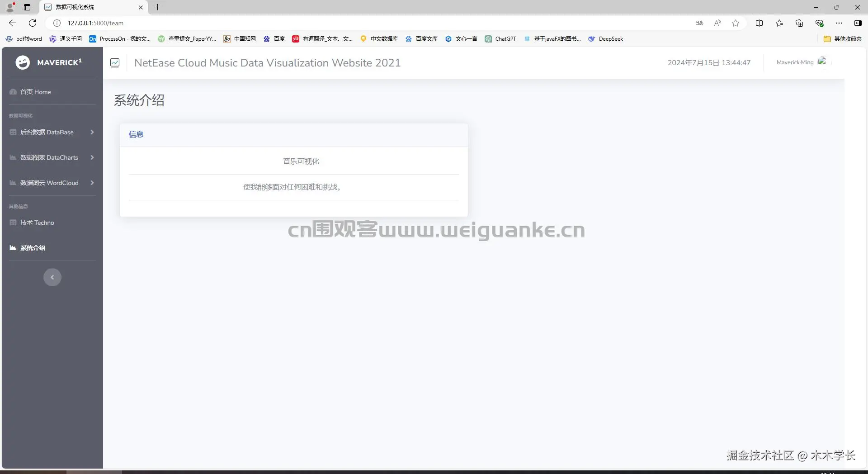Click the 使我能够面对任何困难和挑战 text
The height and width of the screenshot is (474, 868).
click(x=292, y=187)
